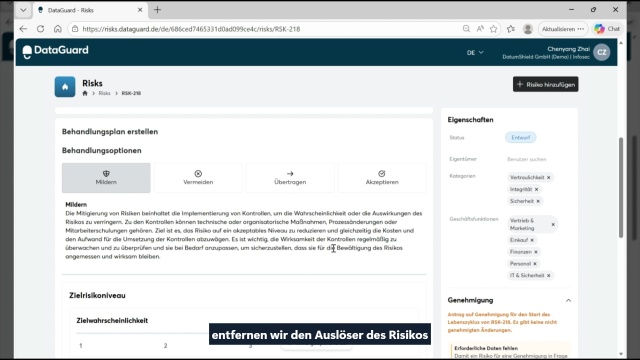Go to home via breadcrumb house icon
Screen dimensions: 640x360
85,93
